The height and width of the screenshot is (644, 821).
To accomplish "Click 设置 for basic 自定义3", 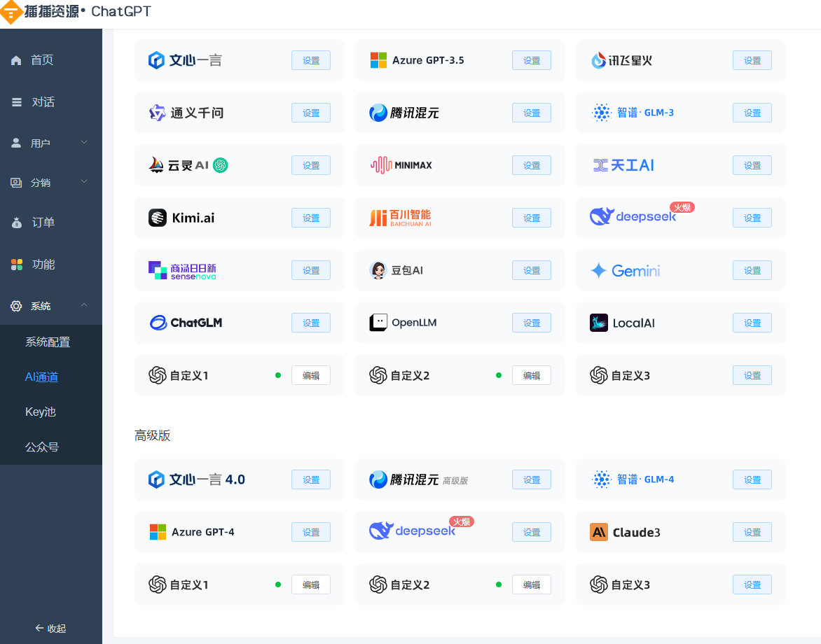I will point(752,375).
